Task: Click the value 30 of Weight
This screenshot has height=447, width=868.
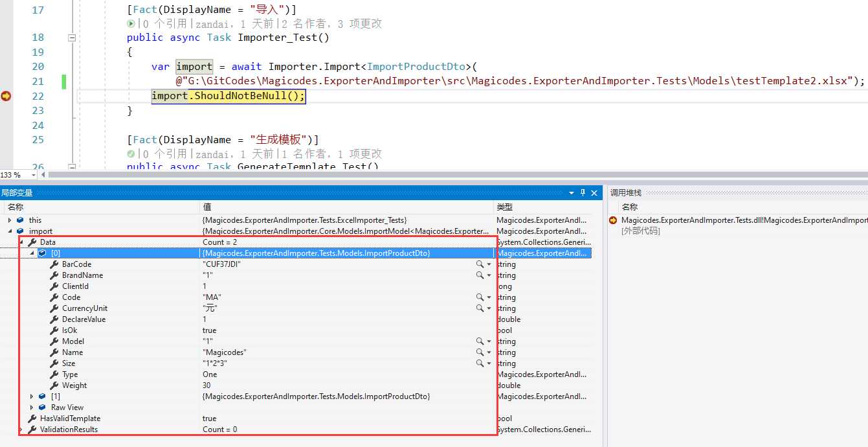Action: [207, 385]
